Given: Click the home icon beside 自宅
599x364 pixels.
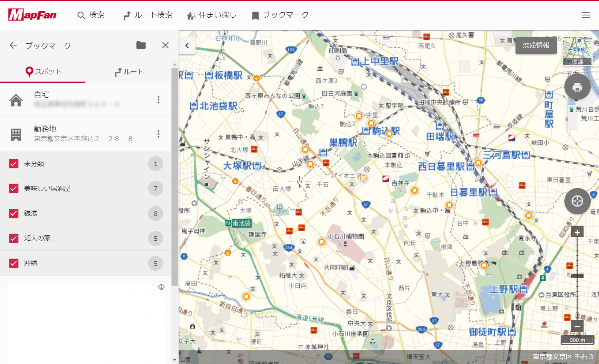Looking at the screenshot, I should point(16,100).
